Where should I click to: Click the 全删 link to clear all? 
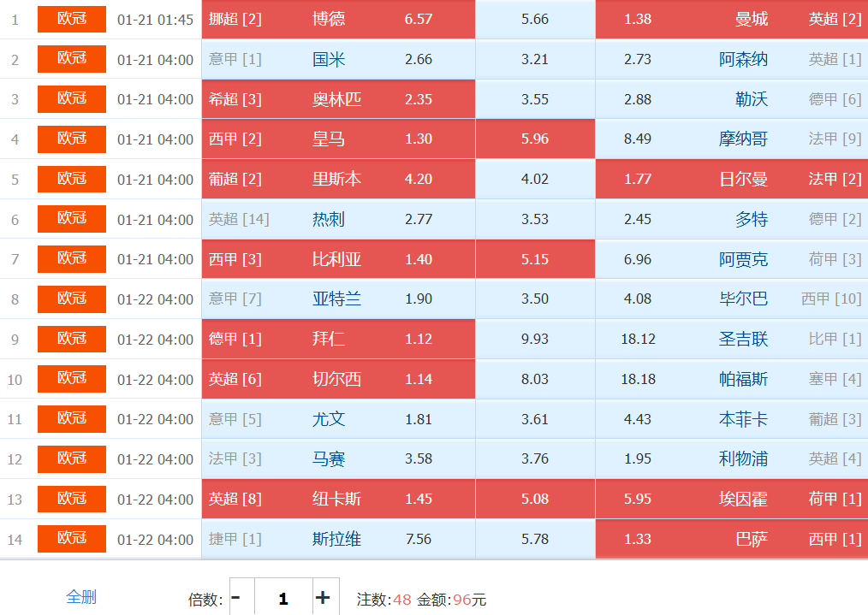[x=81, y=597]
